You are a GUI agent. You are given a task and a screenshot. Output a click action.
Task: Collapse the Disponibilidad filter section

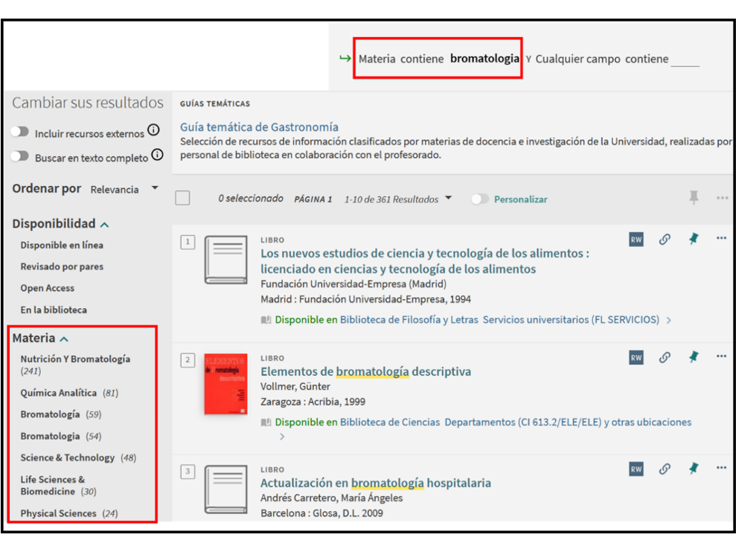click(x=105, y=224)
